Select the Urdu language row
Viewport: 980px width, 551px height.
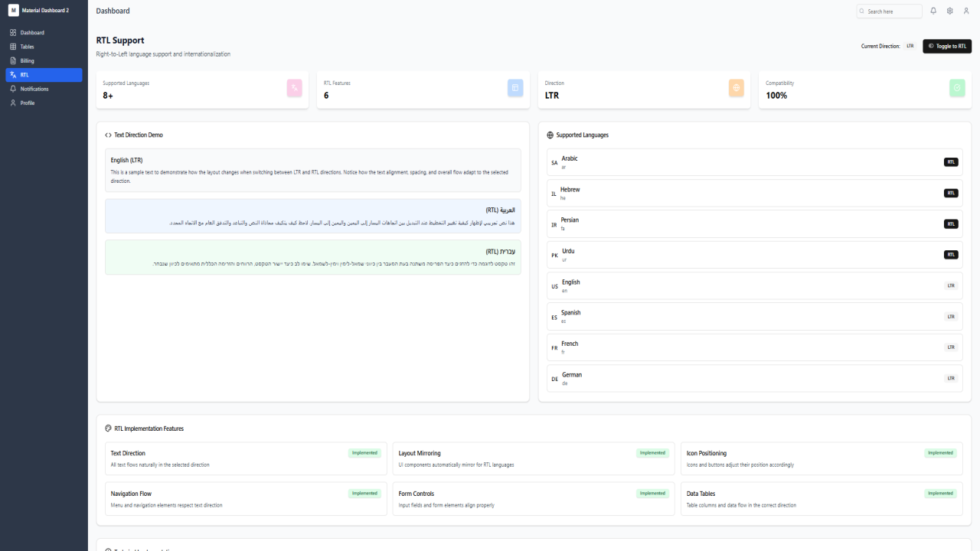754,255
